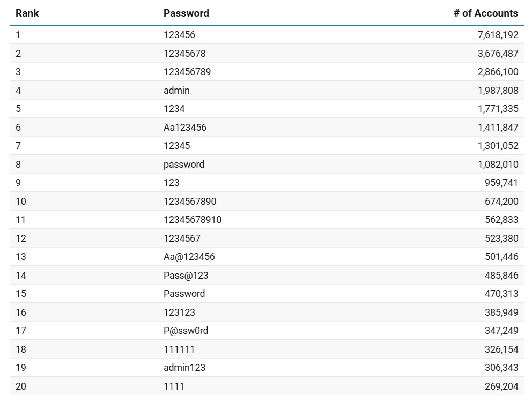Click the 'P@ssw0rd' password entry
The height and width of the screenshot is (402, 532).
tap(186, 331)
